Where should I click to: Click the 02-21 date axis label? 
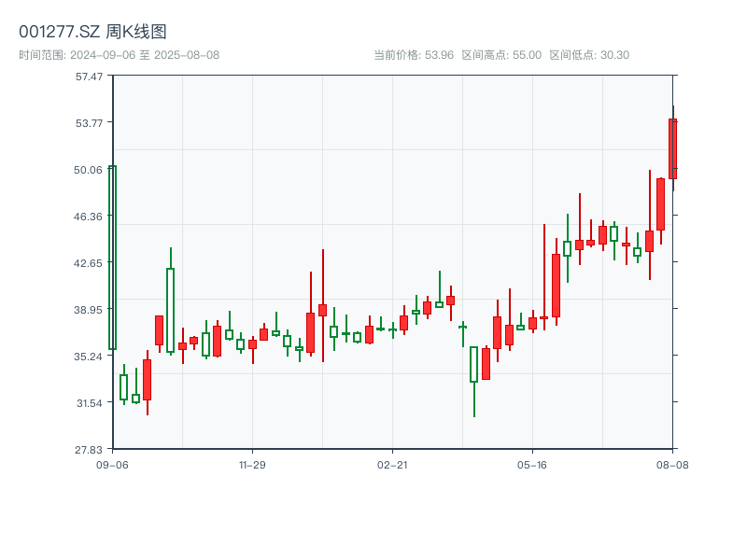[392, 464]
